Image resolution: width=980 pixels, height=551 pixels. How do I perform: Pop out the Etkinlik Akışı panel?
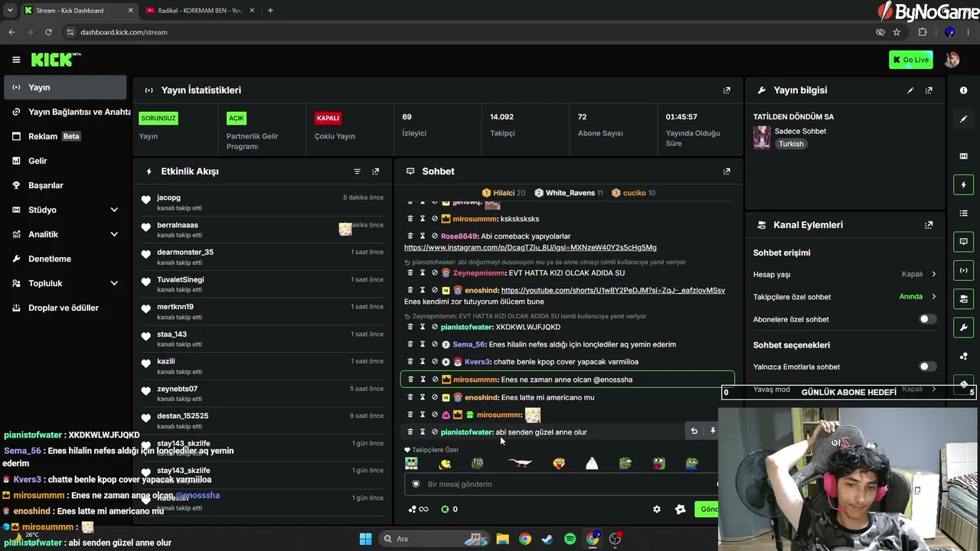pos(375,171)
